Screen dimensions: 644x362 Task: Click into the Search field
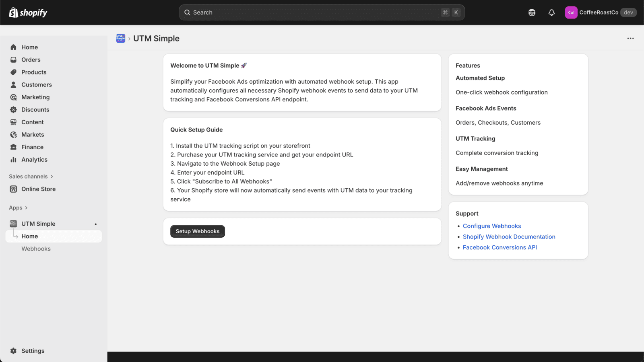click(x=322, y=12)
